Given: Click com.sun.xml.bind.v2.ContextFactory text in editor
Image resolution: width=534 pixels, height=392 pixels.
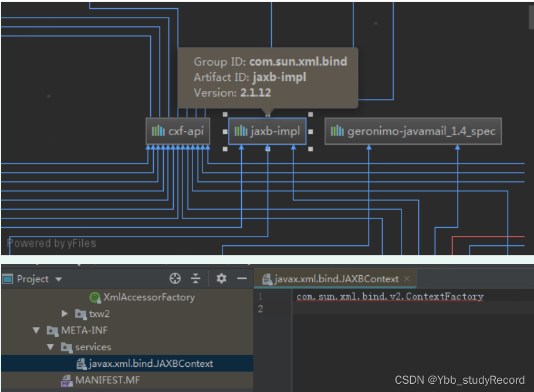Looking at the screenshot, I should pyautogui.click(x=390, y=296).
